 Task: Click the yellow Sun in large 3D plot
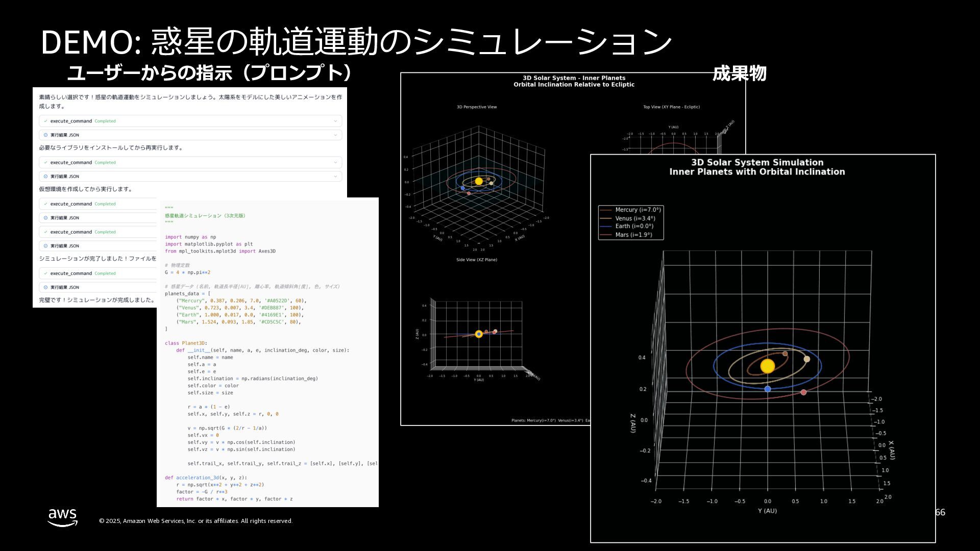click(x=767, y=366)
